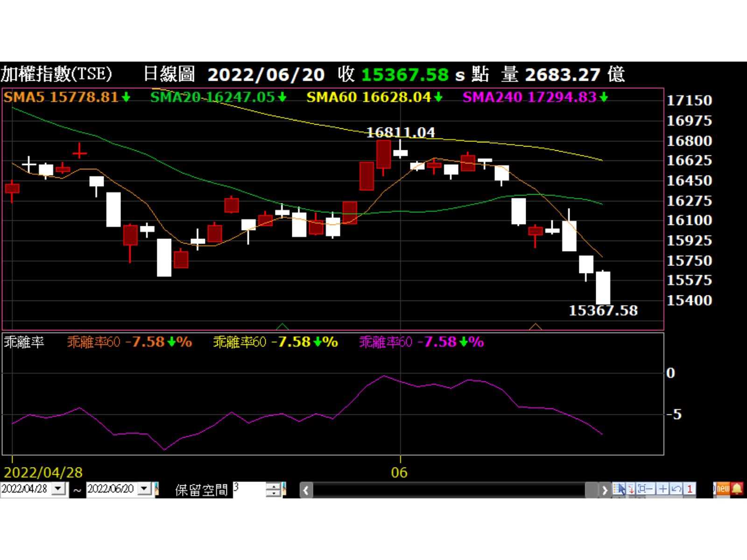The height and width of the screenshot is (560, 747).
Task: Click the red downward arrow sort icon
Action: [631, 489]
